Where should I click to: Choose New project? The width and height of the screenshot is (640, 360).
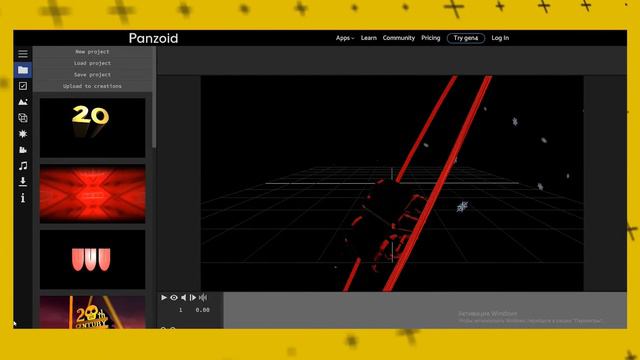[x=92, y=52]
